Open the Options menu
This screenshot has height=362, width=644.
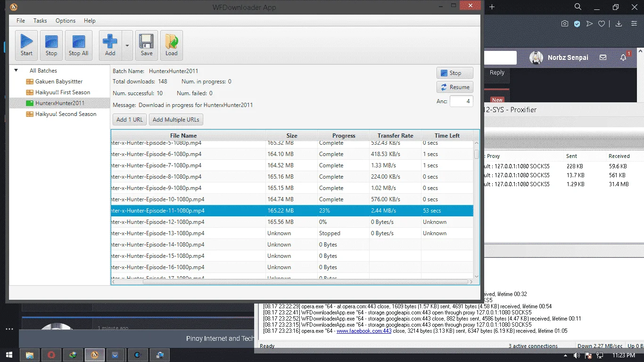pos(66,21)
